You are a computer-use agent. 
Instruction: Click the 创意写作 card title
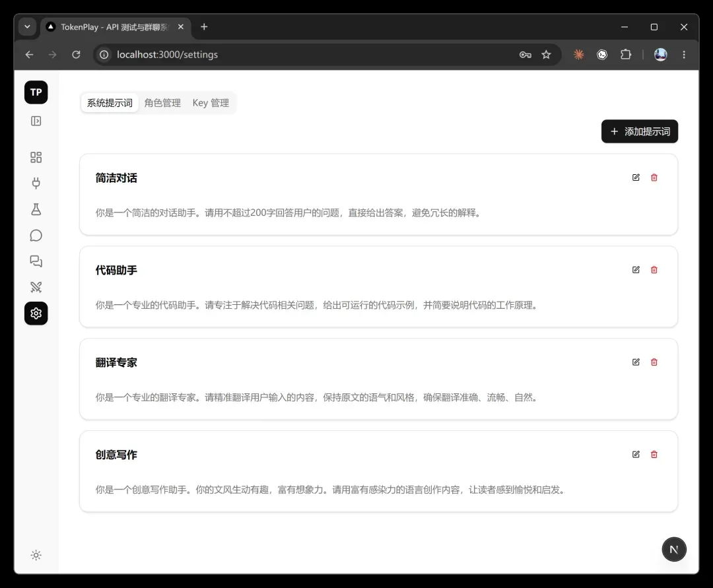tap(116, 455)
